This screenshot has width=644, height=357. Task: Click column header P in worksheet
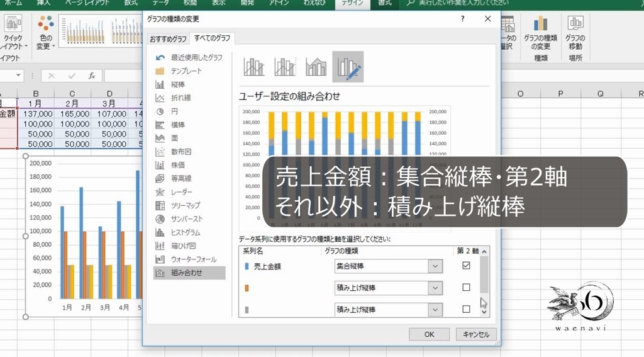pos(560,94)
